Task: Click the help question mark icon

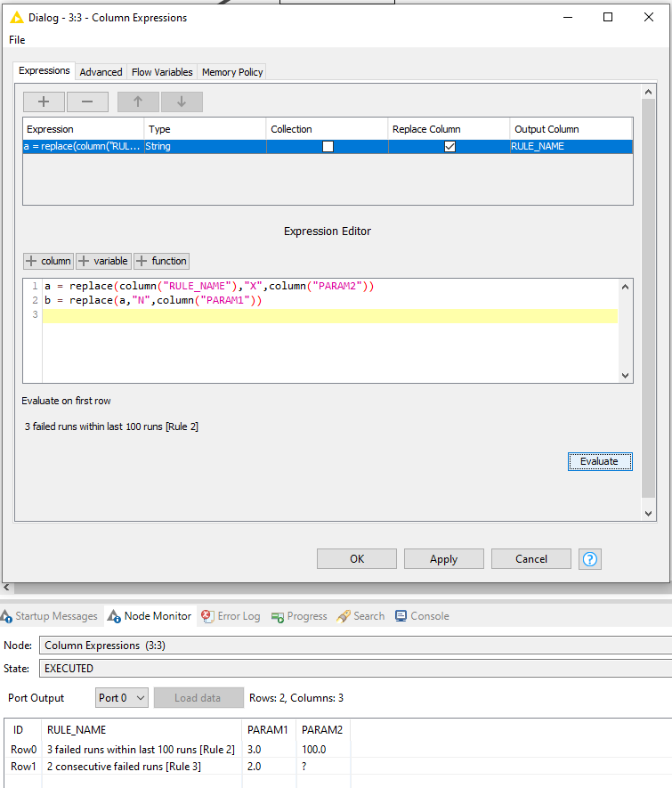Action: coord(589,559)
